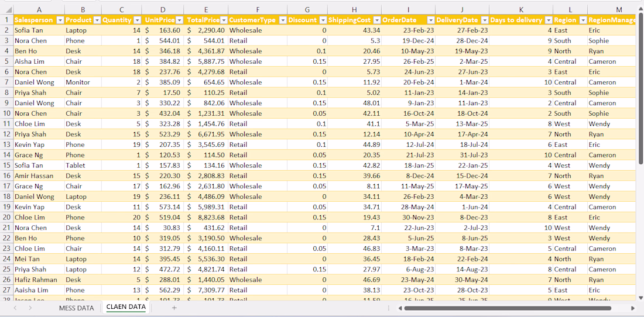Click the Salesperson header cell
The image size is (644, 317).
pyautogui.click(x=39, y=20)
